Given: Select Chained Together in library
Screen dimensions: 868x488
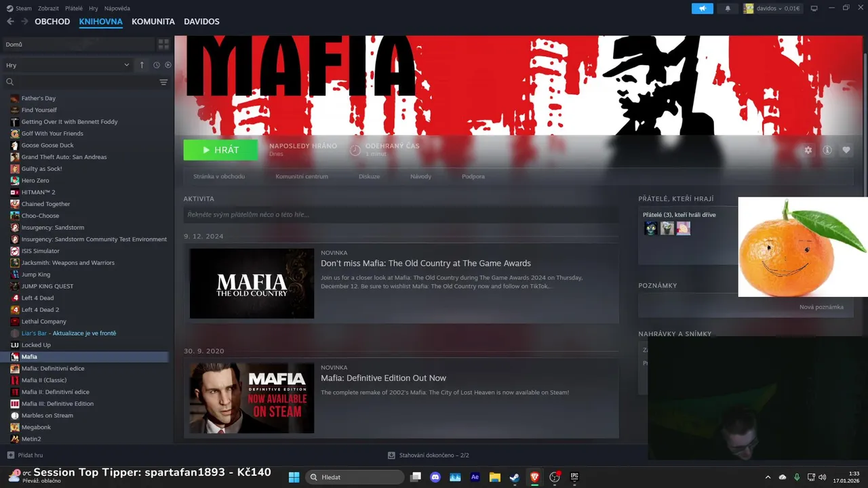Looking at the screenshot, I should coord(45,204).
